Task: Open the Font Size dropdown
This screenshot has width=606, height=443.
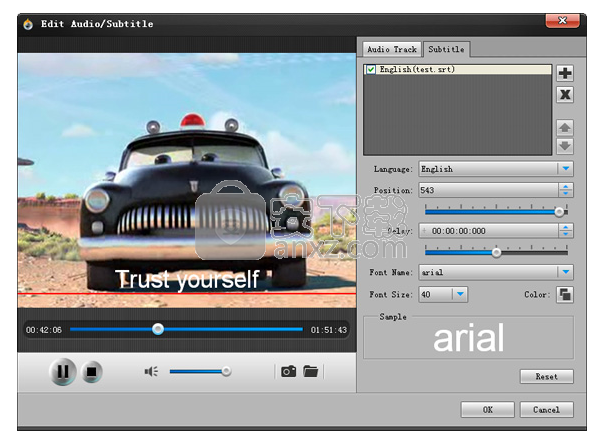Action: [x=460, y=295]
